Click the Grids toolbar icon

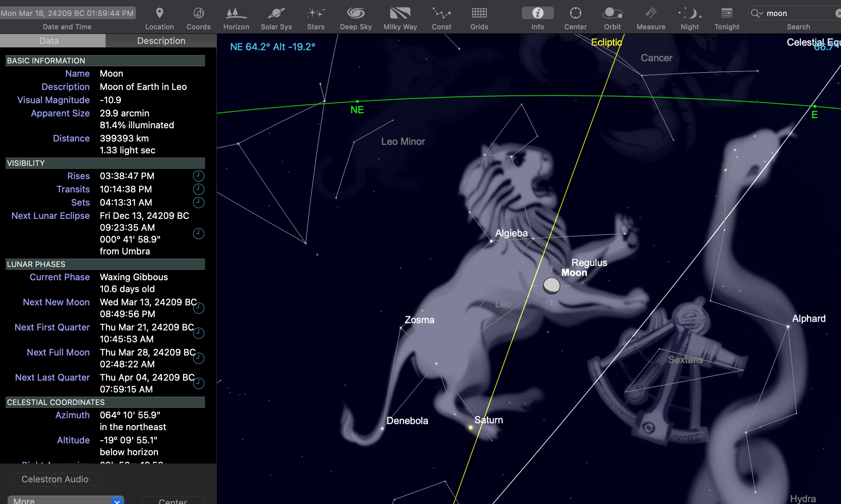pos(479,13)
